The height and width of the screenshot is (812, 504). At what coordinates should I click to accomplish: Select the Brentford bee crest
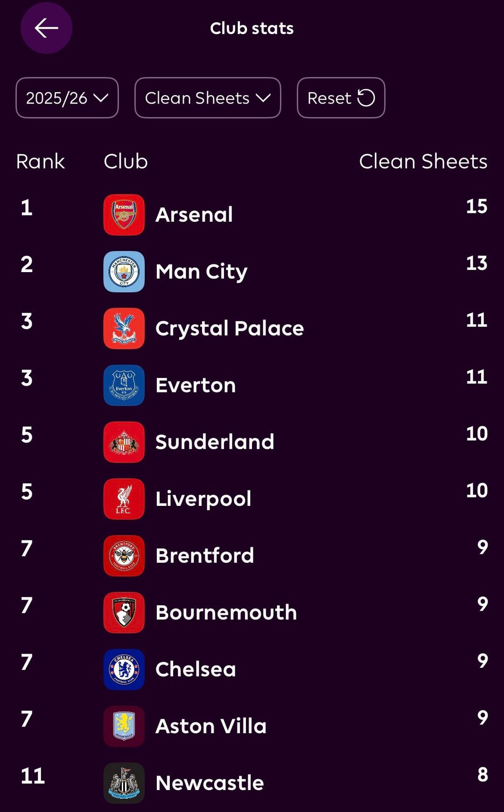pyautogui.click(x=124, y=556)
